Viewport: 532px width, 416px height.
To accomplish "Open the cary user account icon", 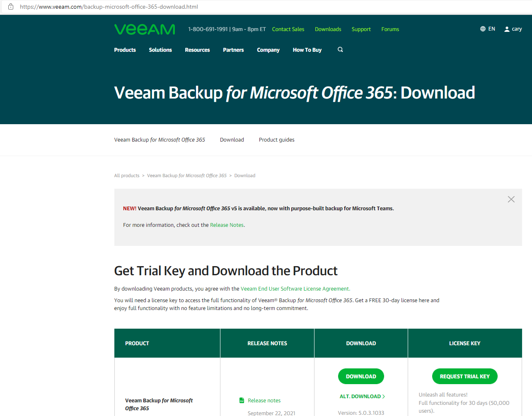I will (507, 29).
